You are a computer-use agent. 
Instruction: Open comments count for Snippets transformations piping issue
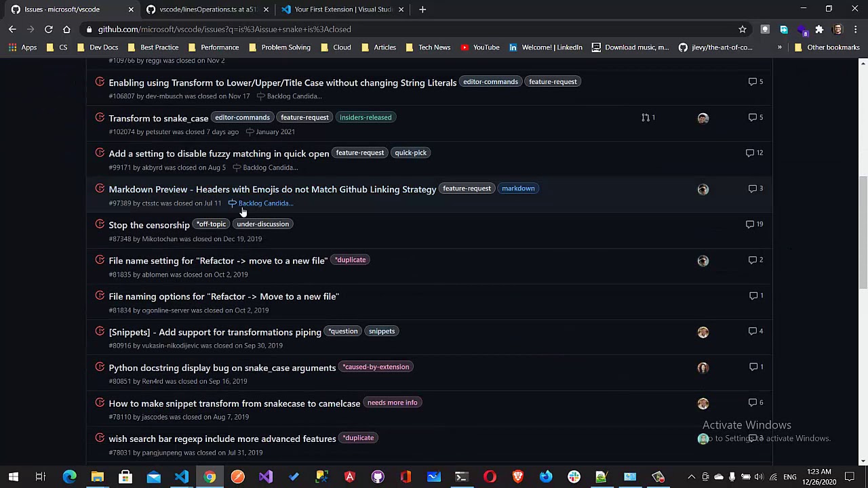[x=755, y=331]
